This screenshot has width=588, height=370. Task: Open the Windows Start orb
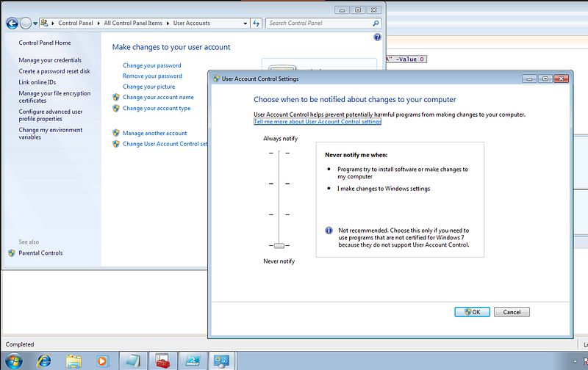click(13, 360)
